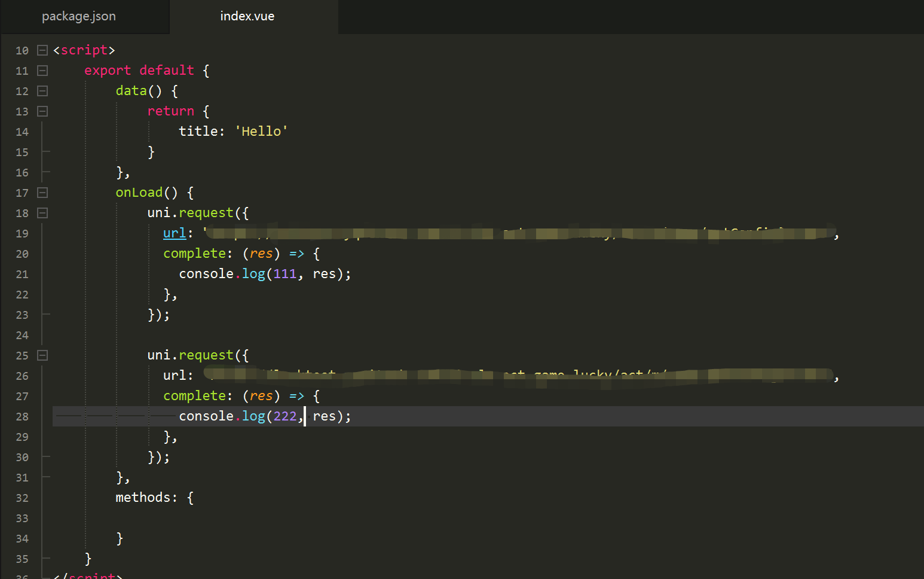Click number 111 in console.log
Image resolution: width=924 pixels, height=579 pixels.
pos(284,274)
